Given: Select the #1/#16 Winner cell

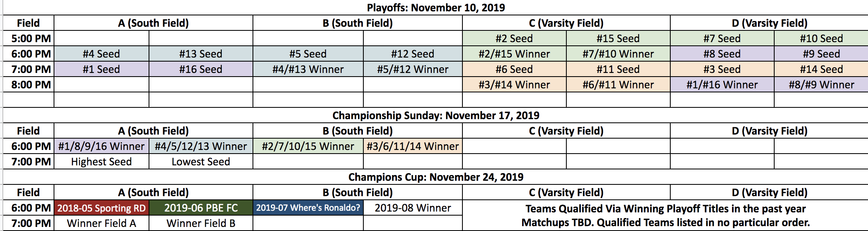Looking at the screenshot, I should coord(722,85).
